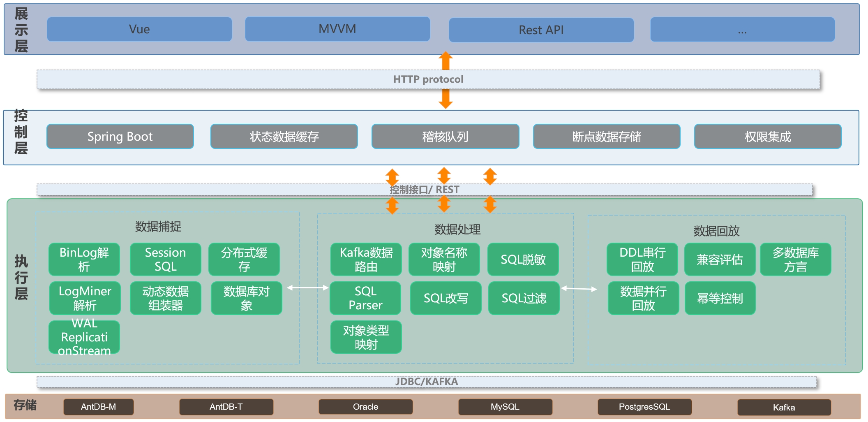Viewport: 868px width, 422px height.
Task: Select the 控制层 layer label
Action: pos(21,132)
